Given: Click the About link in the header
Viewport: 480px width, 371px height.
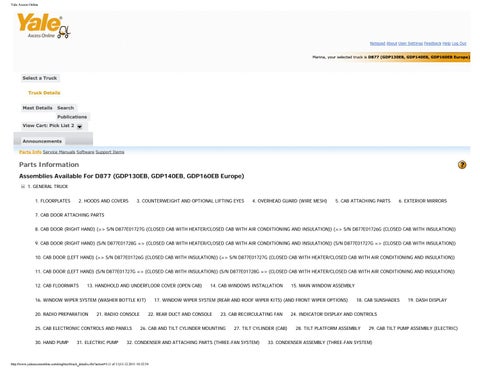Looking at the screenshot, I should [392, 44].
